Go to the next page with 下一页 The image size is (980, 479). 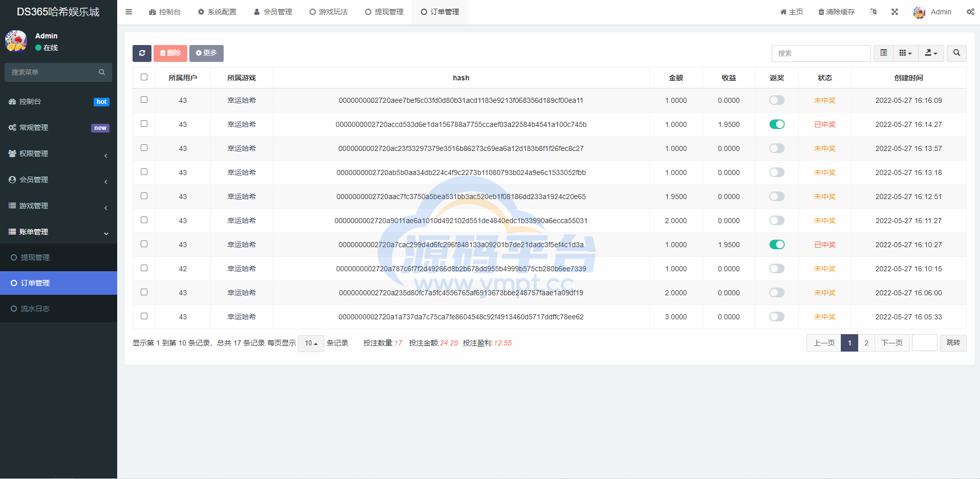tap(891, 343)
